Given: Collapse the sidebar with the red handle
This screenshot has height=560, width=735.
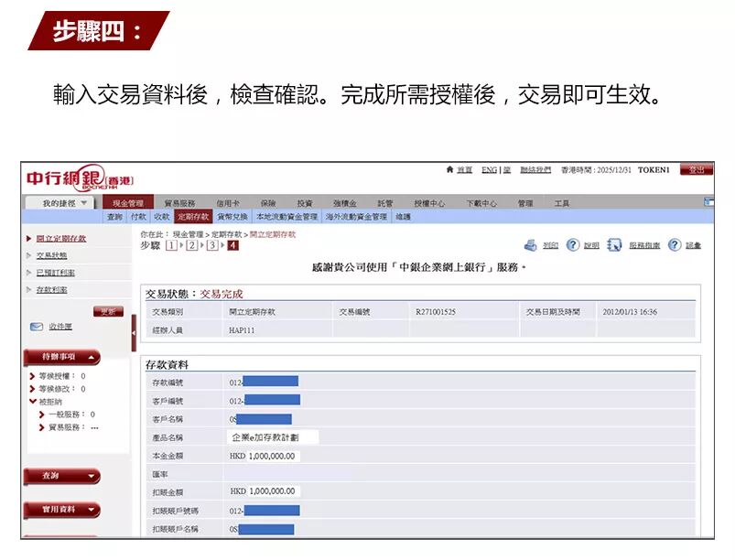Looking at the screenshot, I should (134, 333).
